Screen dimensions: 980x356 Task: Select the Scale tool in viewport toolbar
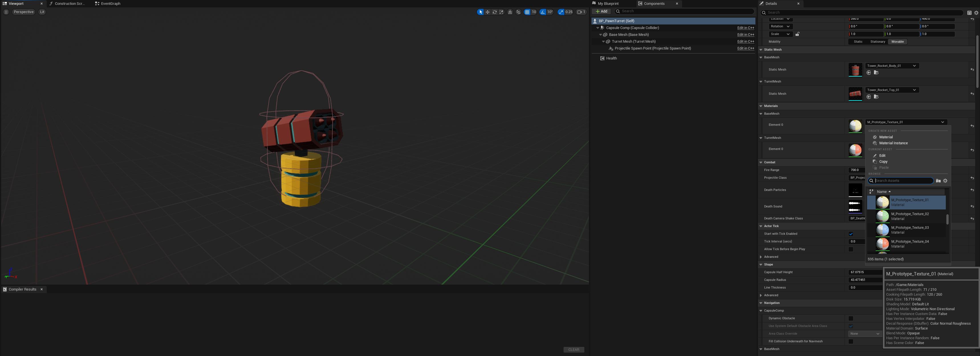(501, 12)
